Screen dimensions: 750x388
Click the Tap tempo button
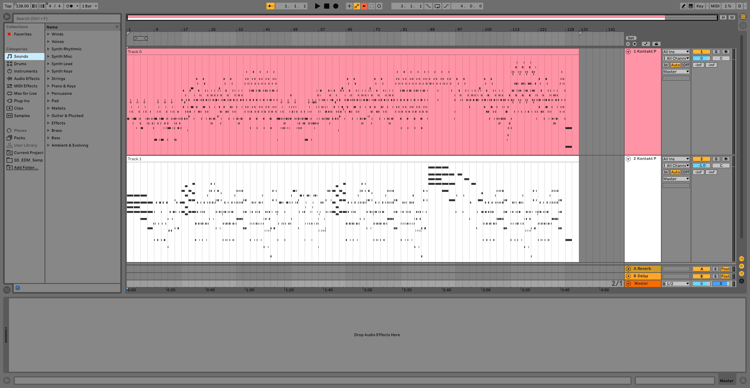pos(8,6)
